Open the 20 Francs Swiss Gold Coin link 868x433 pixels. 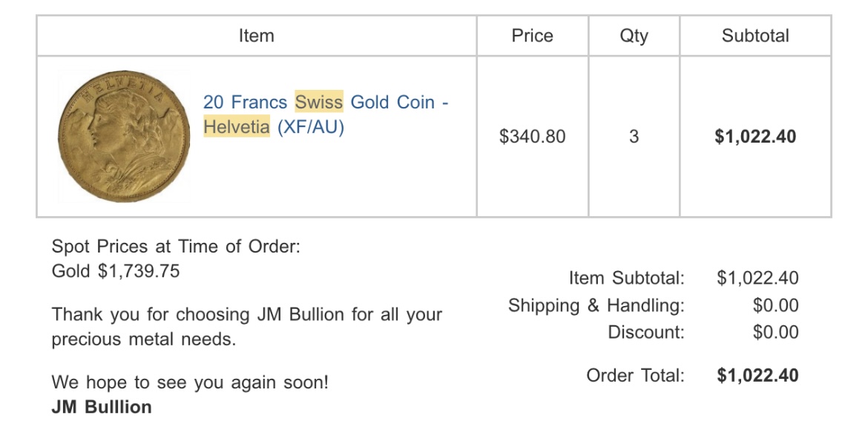[325, 102]
